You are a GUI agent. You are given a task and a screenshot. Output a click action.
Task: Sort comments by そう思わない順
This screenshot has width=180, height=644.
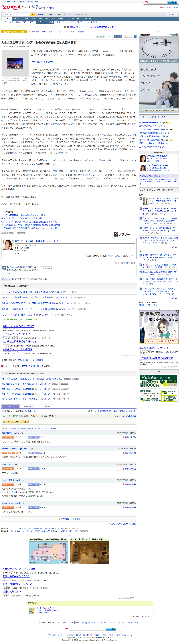pos(34,428)
